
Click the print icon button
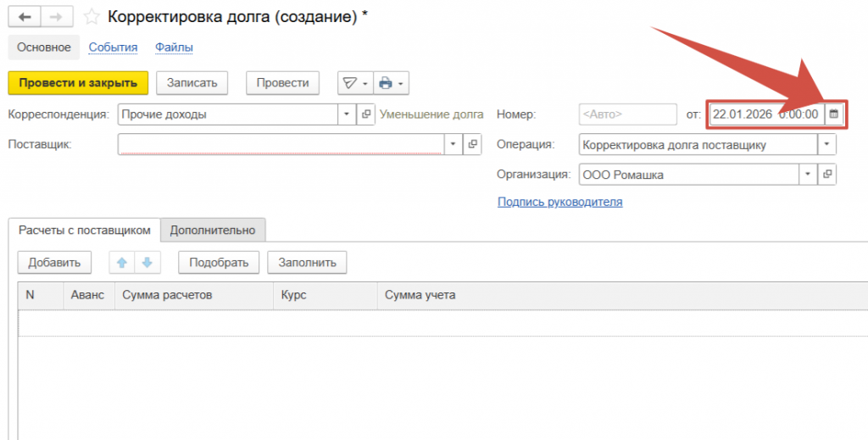tap(387, 83)
